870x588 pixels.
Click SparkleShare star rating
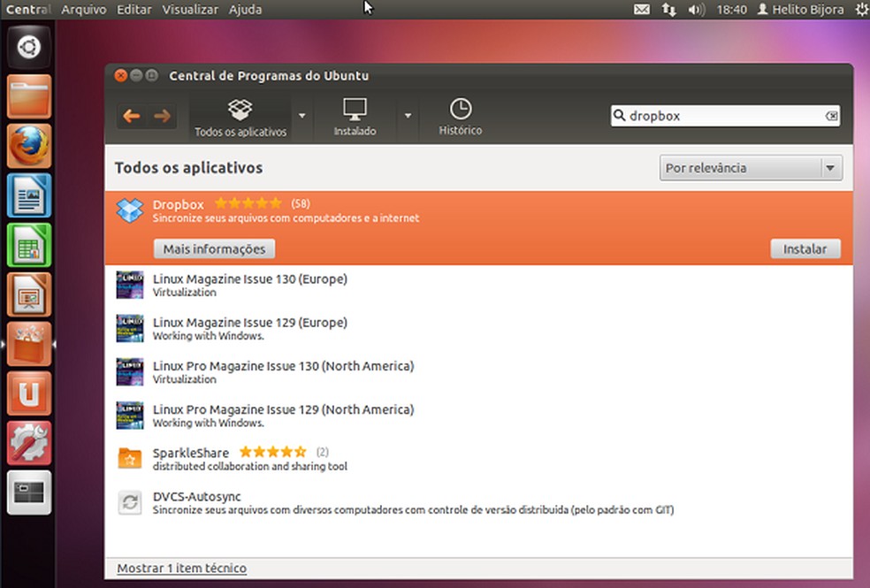pos(273,452)
